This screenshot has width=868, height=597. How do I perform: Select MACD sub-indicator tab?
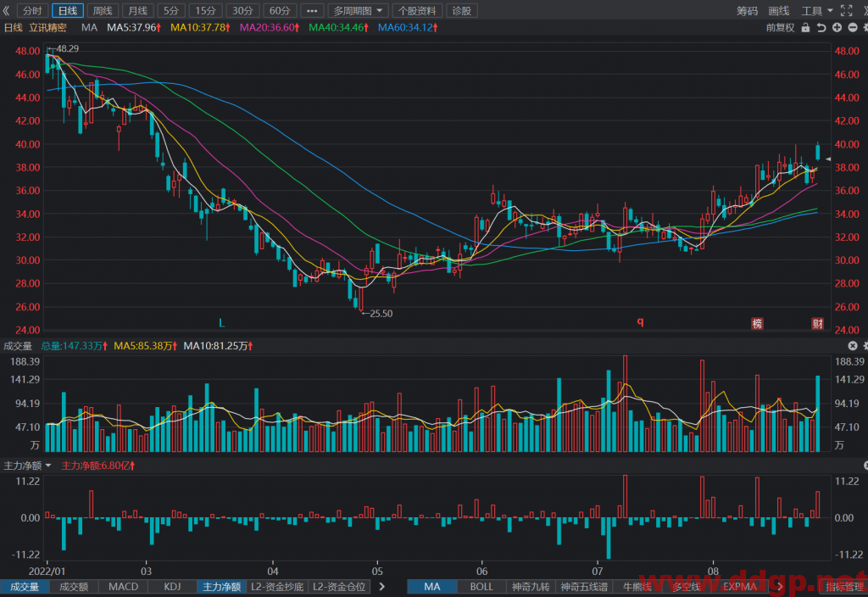[123, 587]
